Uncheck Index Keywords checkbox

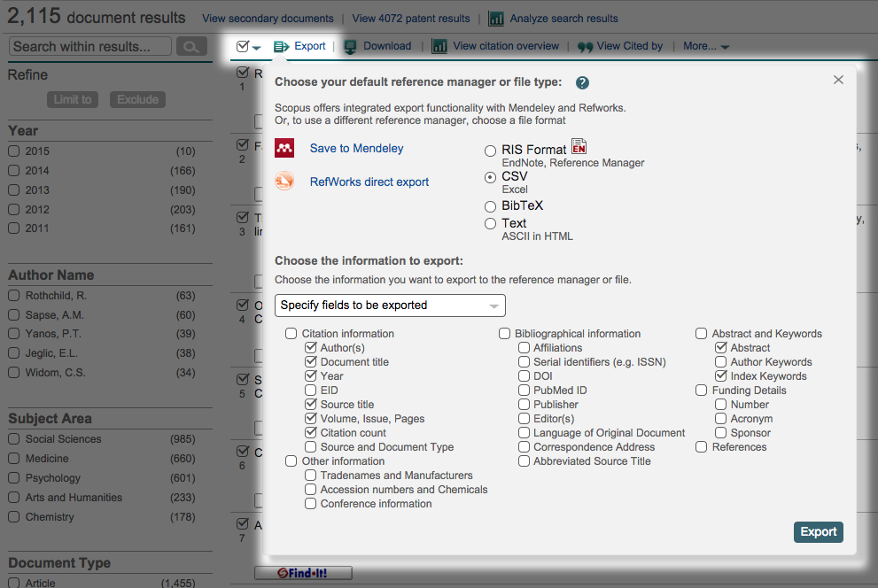(720, 376)
